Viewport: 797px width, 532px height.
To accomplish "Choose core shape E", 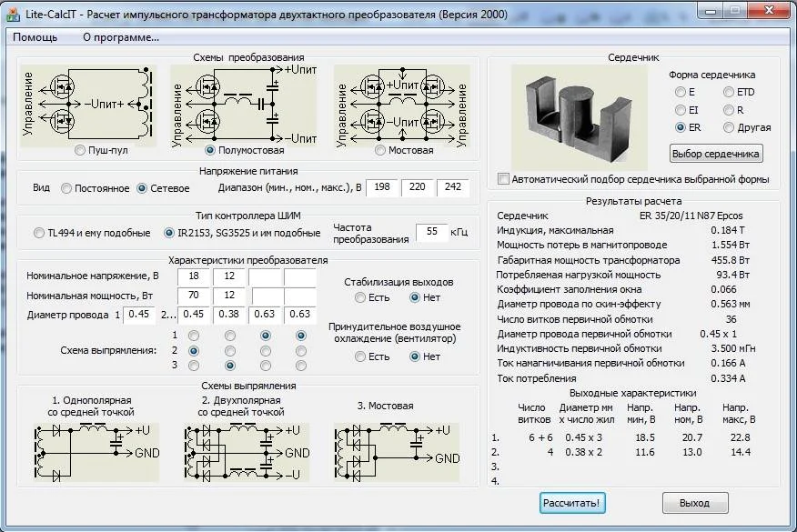I will 681,93.
